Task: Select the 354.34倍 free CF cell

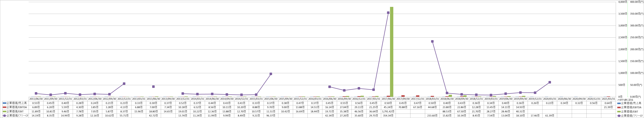Action: tap(388, 116)
